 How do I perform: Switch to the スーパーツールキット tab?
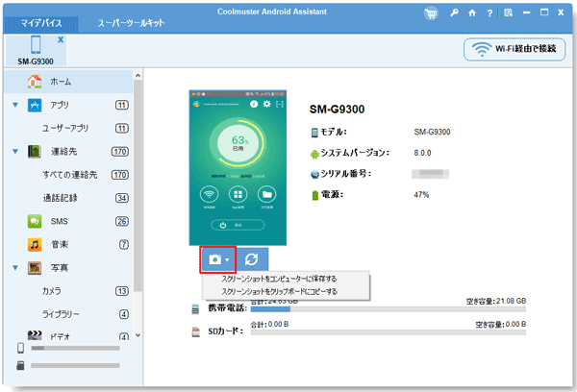point(131,23)
